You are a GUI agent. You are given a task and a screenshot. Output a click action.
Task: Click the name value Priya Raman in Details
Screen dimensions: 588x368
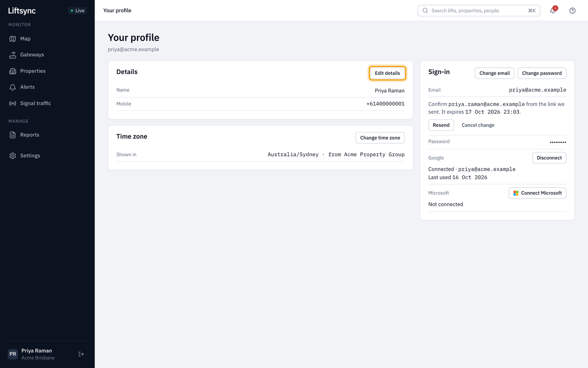390,90
